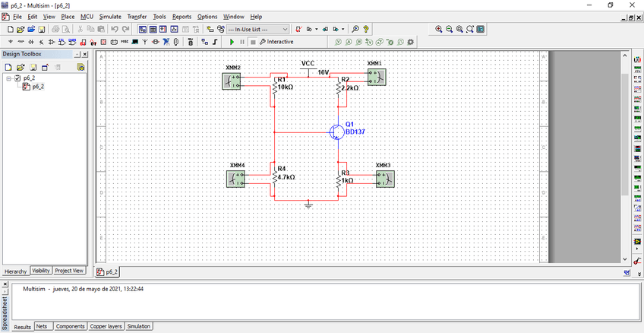Click the green Run simulation button
Screen dimensions: 644x333
coord(232,42)
